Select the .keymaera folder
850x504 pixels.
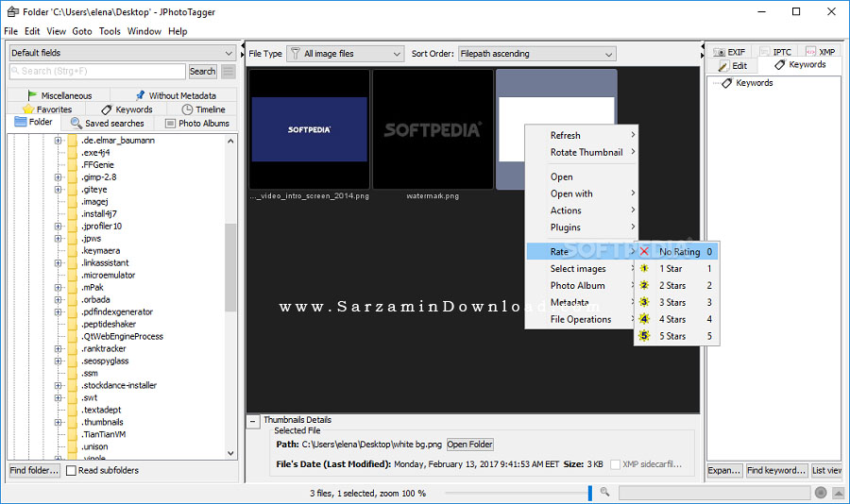coord(100,250)
